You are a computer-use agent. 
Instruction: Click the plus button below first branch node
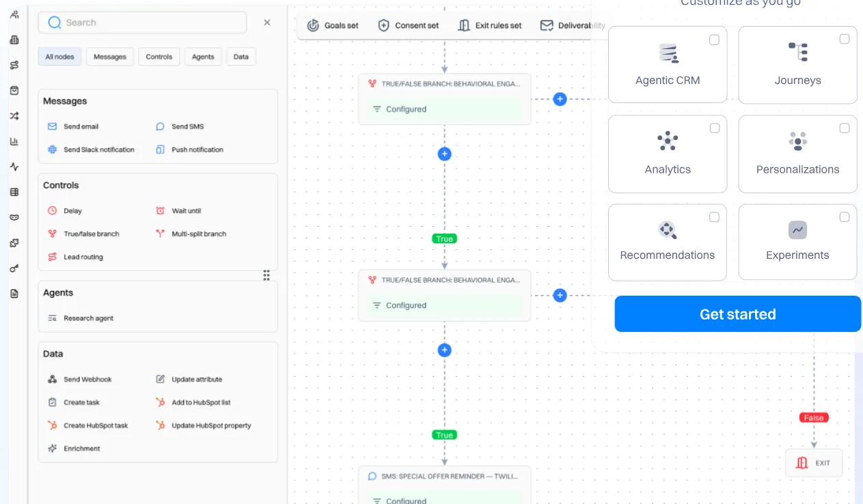[x=444, y=154]
